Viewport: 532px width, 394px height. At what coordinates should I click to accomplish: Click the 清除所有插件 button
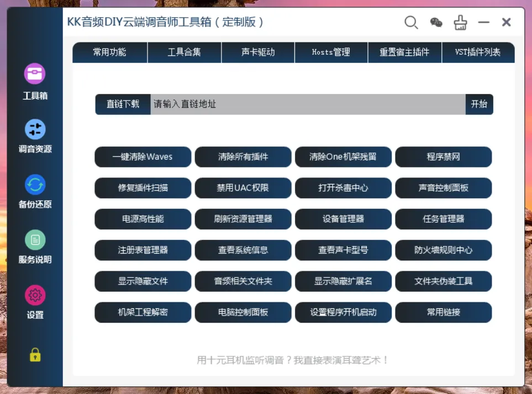243,157
